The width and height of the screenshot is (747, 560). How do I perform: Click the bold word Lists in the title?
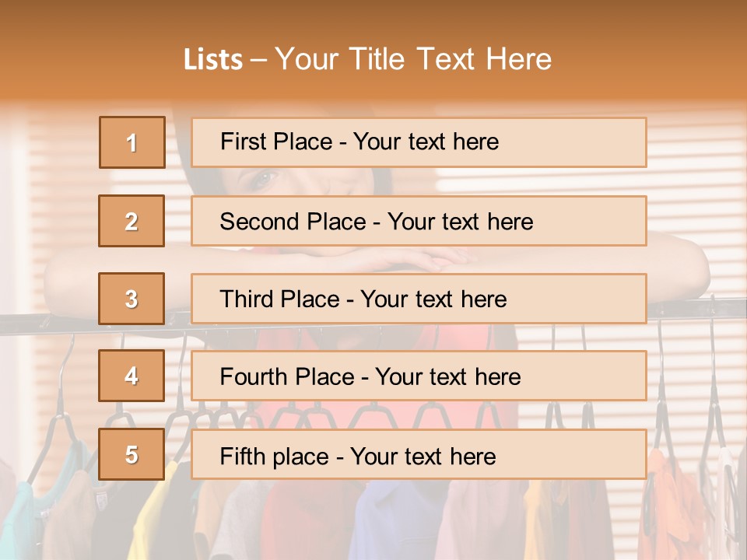(213, 60)
